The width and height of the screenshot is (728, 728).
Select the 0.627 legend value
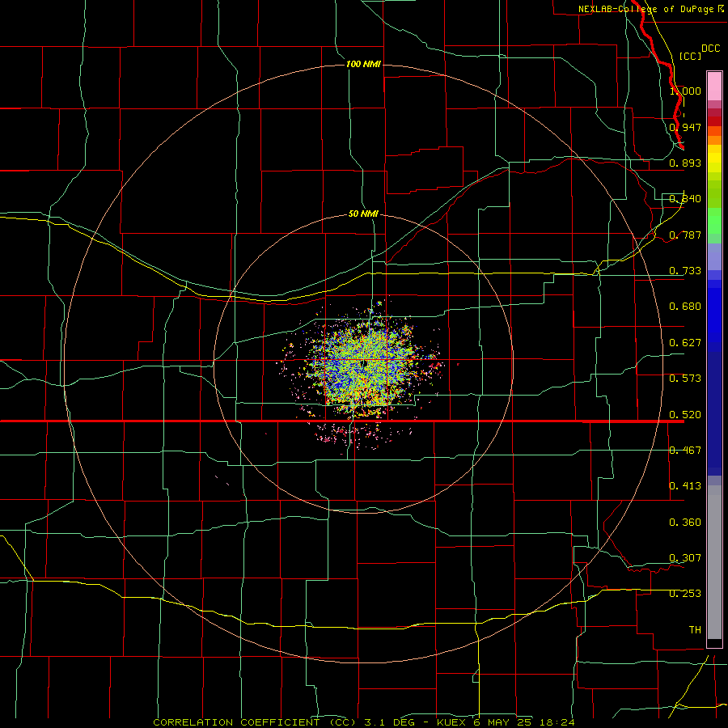[x=685, y=343]
